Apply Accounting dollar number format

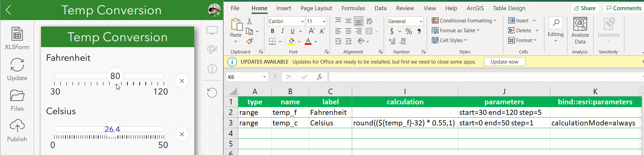[x=392, y=31]
